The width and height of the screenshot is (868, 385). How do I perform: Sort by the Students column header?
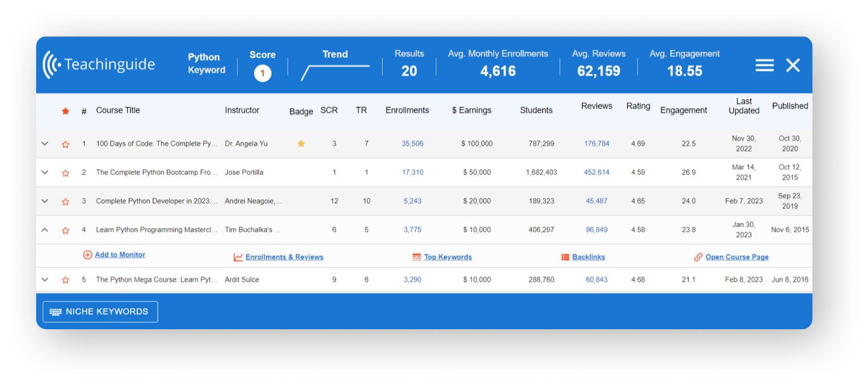536,110
